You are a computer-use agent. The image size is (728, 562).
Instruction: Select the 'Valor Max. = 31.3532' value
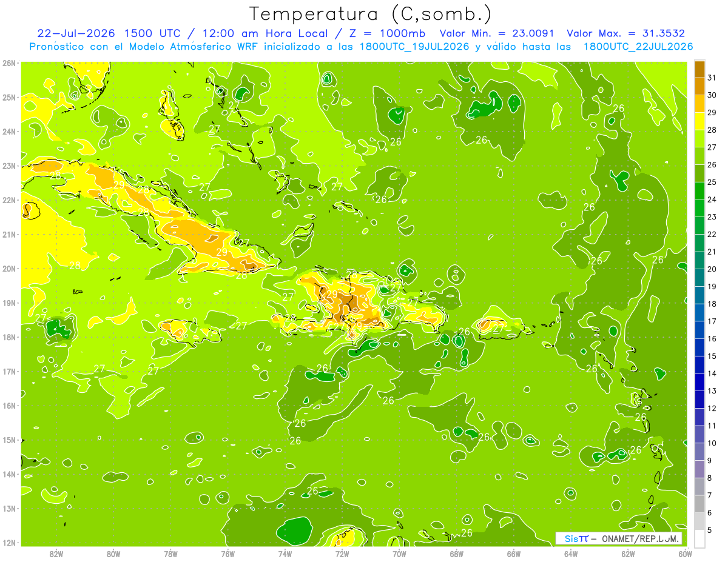(x=625, y=33)
